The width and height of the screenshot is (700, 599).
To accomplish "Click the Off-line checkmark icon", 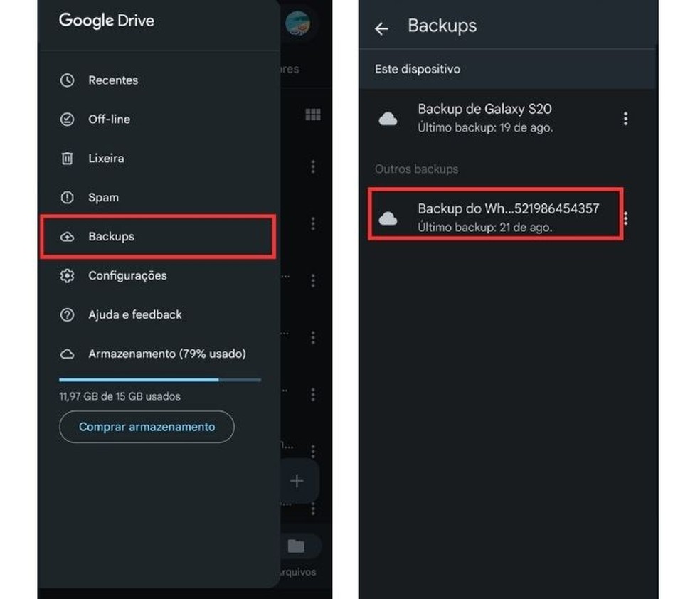I will tap(67, 120).
